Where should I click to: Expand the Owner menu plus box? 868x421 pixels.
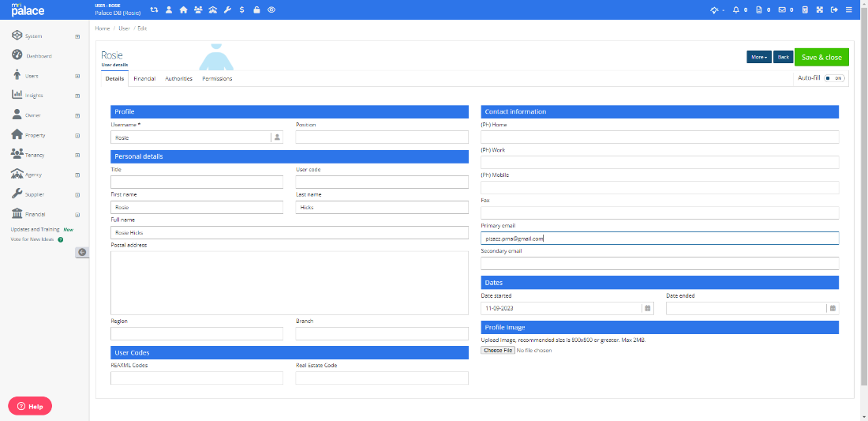tap(77, 116)
